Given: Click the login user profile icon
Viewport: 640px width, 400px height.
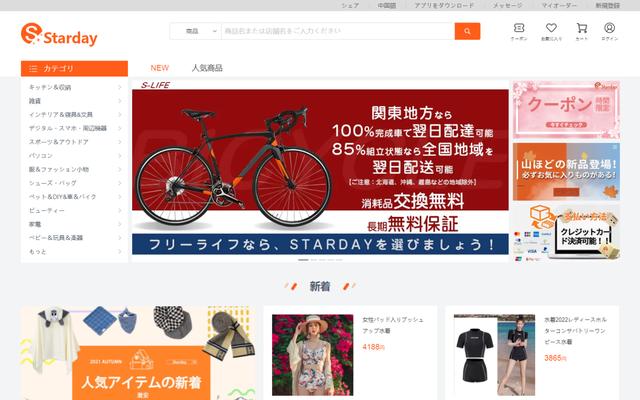Looking at the screenshot, I should (x=609, y=28).
